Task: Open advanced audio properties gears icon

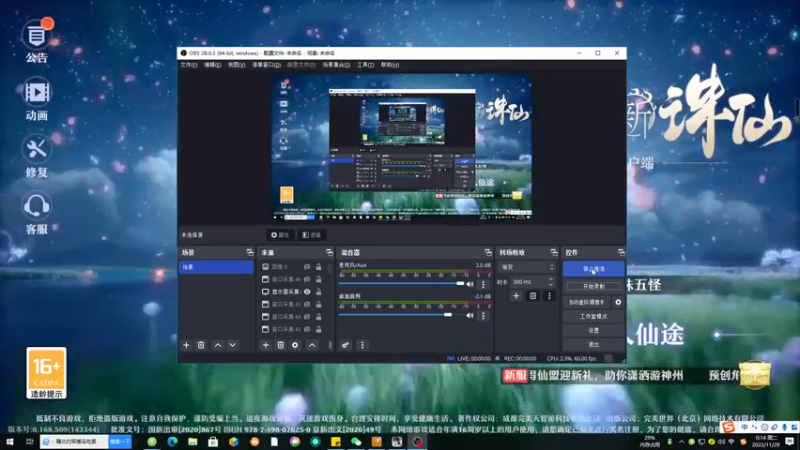Action: pyautogui.click(x=345, y=345)
